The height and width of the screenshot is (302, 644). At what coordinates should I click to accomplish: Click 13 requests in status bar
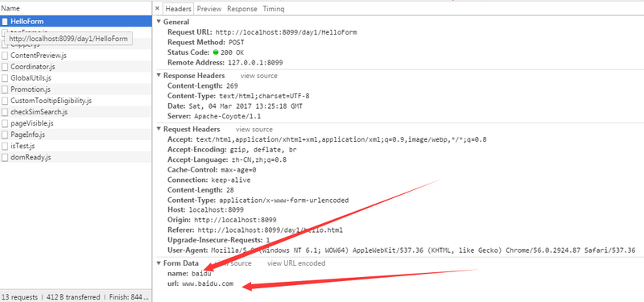[20, 297]
